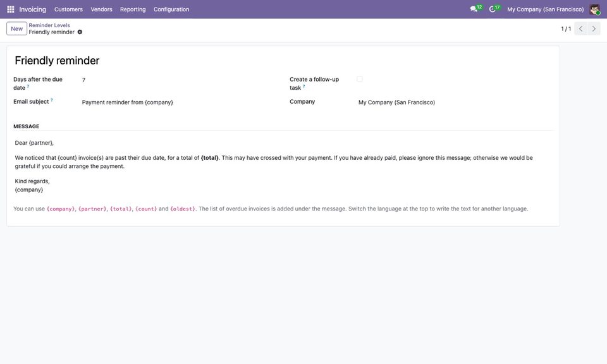Open the gear actions menu beside Friendly reminder

coord(80,32)
